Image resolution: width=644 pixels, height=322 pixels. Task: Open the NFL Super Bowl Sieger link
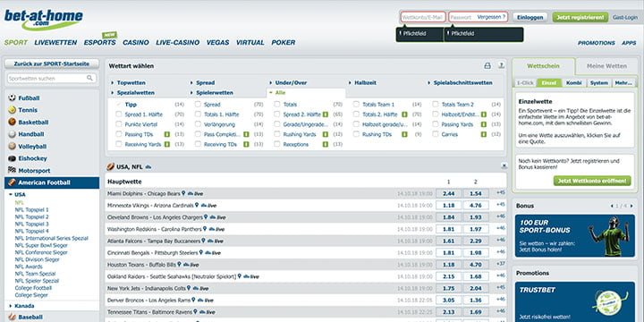[41, 245]
